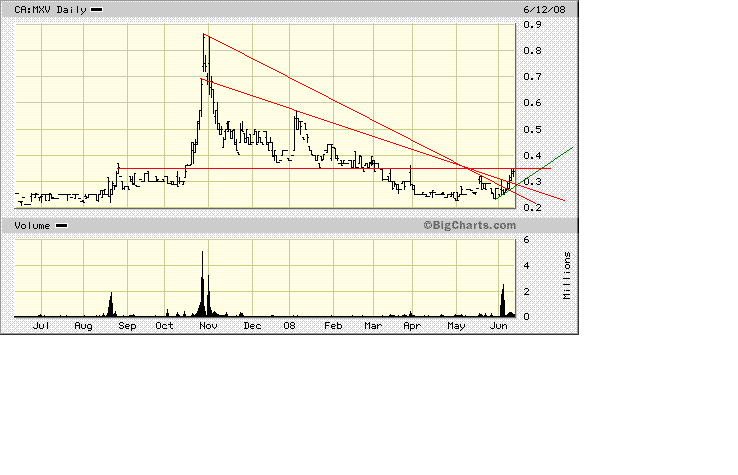Screen dimensions: 738x475
Task: Click the November price peak near 0.86
Action: click(x=204, y=35)
